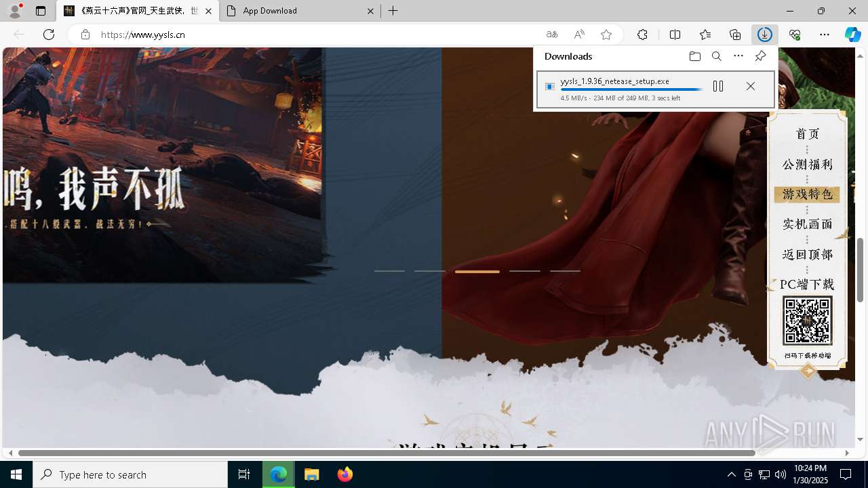
Task: Go to 首页 in side navigation
Action: [807, 134]
